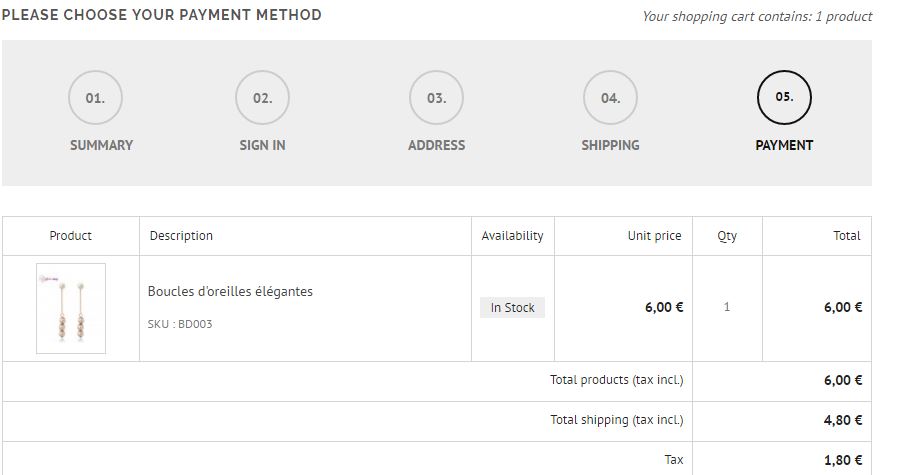Select the step 03 circle
The height and width of the screenshot is (475, 897).
(436, 98)
